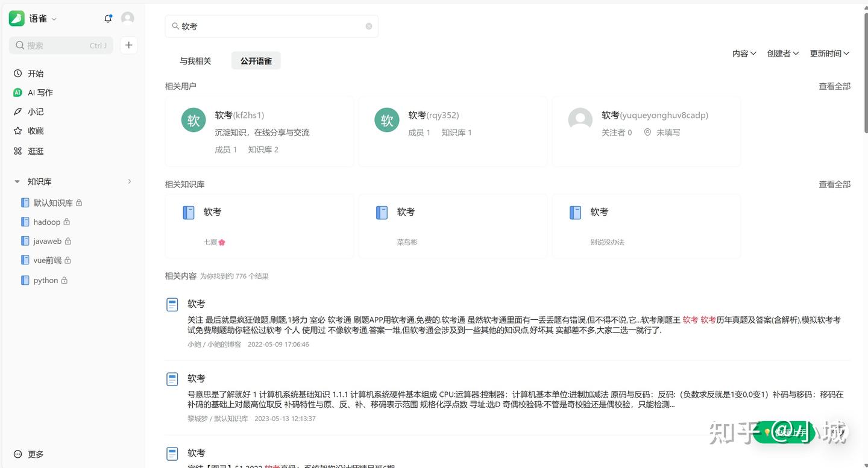Click book icon of 别说没办法 knowledge base
This screenshot has width=868, height=468.
[576, 213]
